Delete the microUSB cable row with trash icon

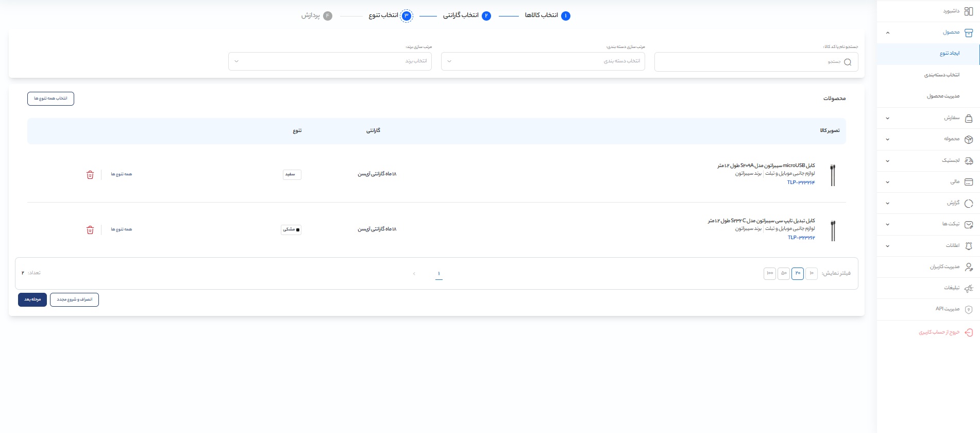[x=90, y=175]
